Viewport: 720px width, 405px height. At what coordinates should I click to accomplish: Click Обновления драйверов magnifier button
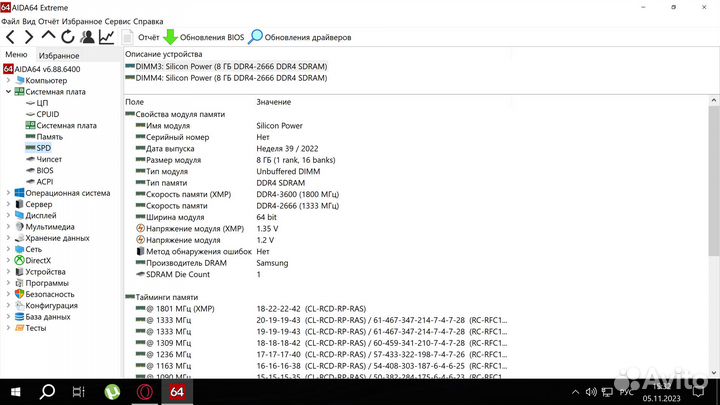[300, 37]
